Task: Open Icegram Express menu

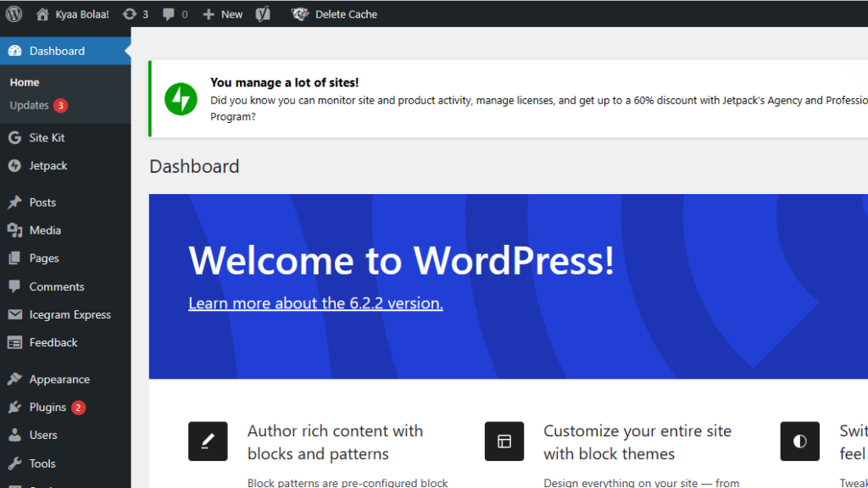Action: (70, 315)
